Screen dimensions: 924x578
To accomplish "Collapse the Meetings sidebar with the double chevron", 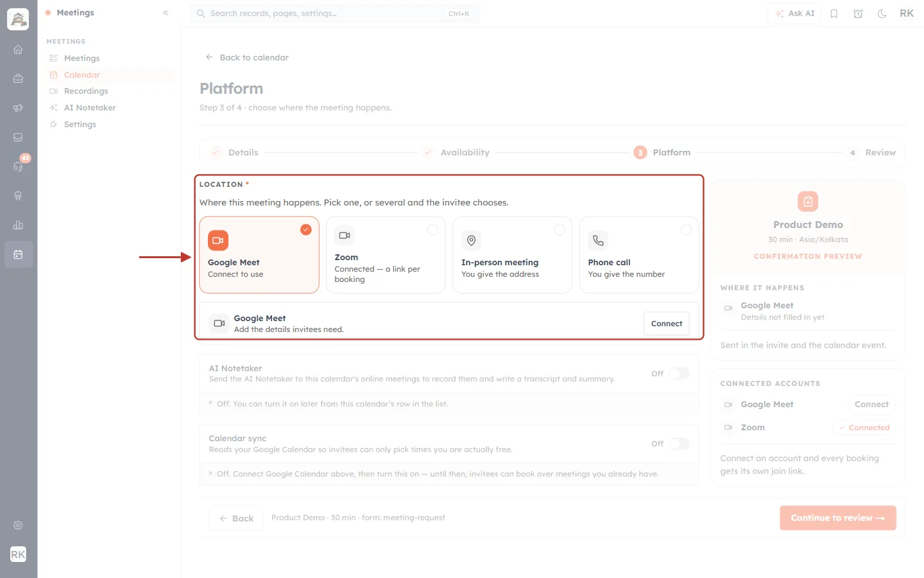I will 166,13.
